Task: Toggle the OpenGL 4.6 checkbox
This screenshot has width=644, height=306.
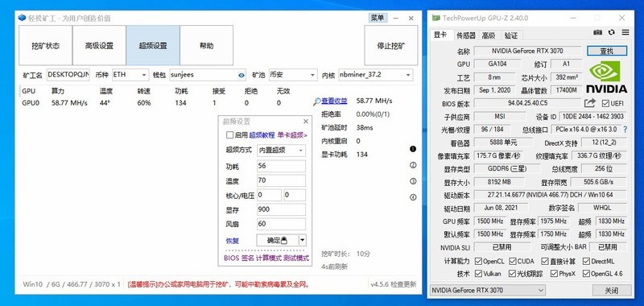Action: pos(586,274)
